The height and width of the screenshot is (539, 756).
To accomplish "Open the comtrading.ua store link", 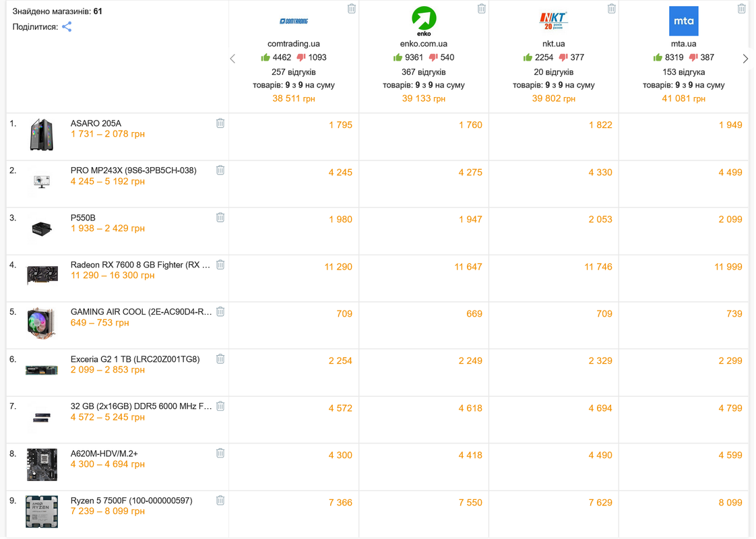I will pyautogui.click(x=294, y=44).
